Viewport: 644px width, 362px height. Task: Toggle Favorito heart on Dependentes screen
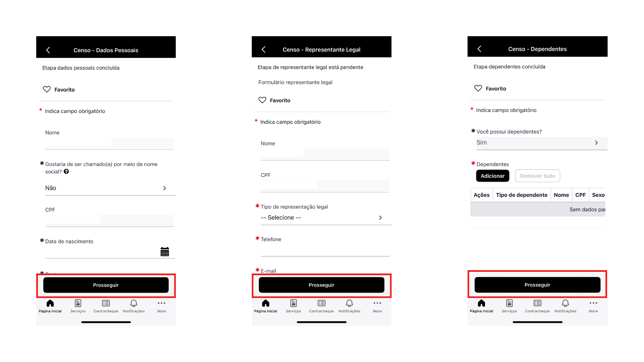click(x=478, y=88)
